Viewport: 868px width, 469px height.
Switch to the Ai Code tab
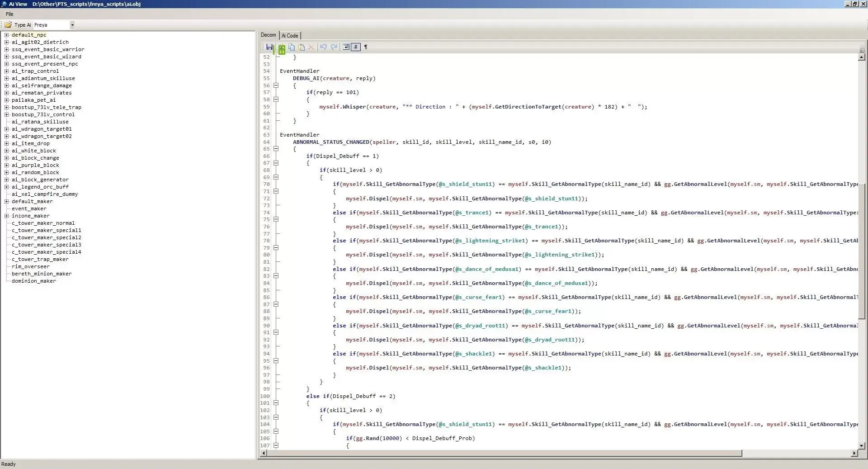290,35
